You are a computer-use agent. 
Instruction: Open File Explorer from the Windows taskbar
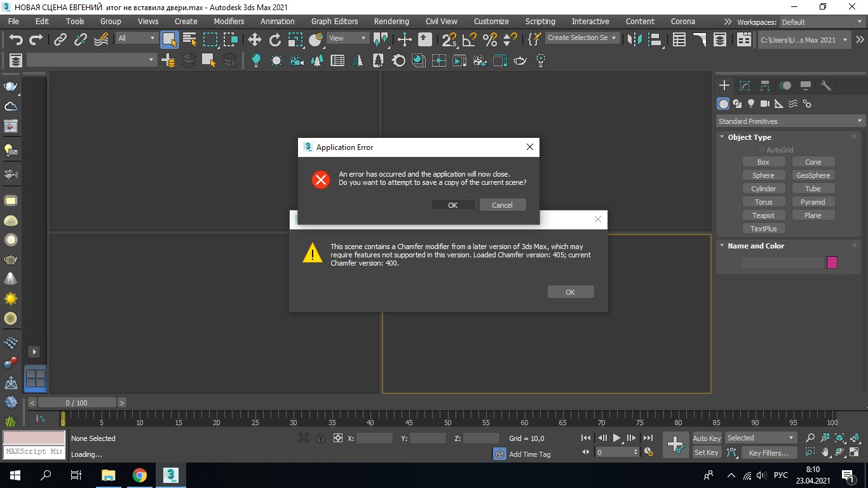[109, 475]
